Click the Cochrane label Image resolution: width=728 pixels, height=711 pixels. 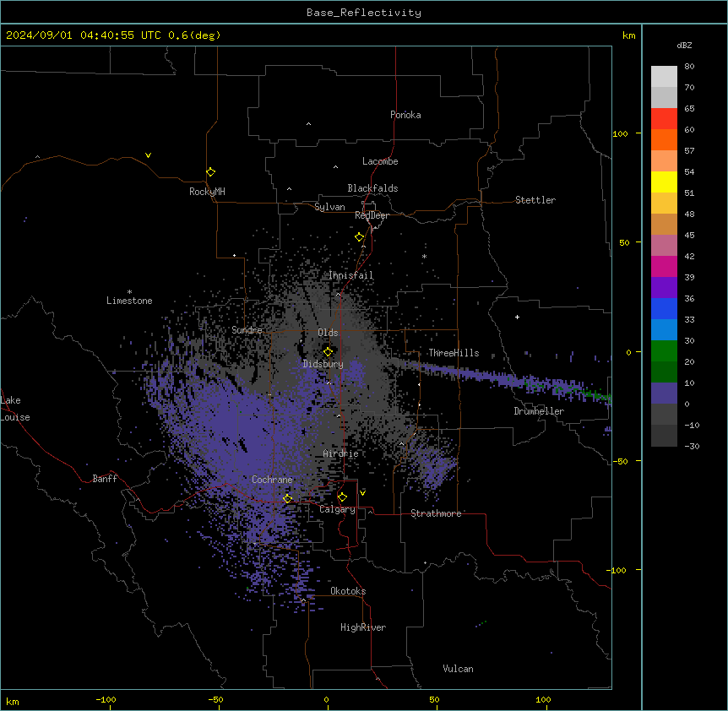(272, 480)
